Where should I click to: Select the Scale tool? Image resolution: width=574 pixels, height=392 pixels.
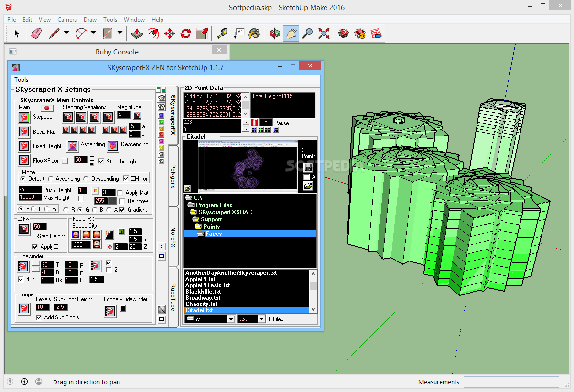(202, 33)
